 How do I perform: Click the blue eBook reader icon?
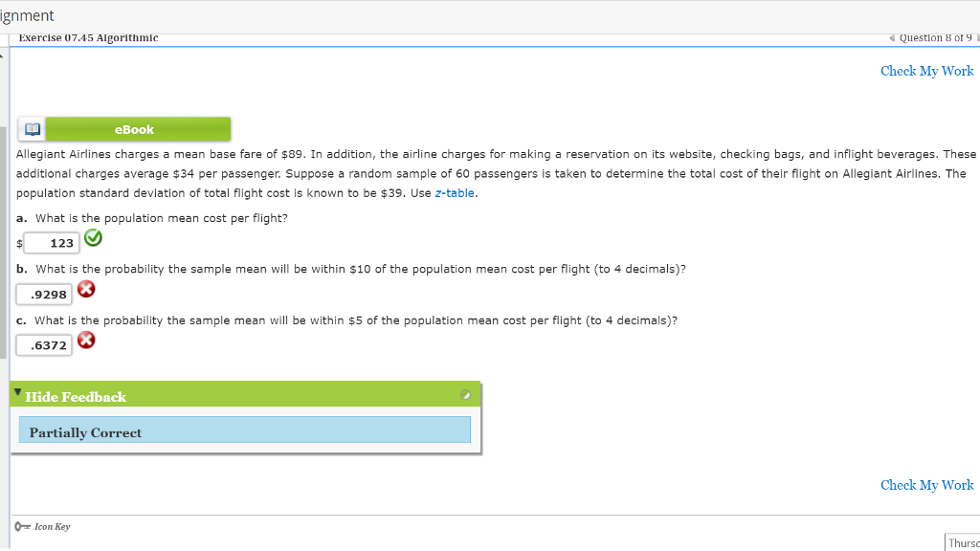tap(32, 128)
